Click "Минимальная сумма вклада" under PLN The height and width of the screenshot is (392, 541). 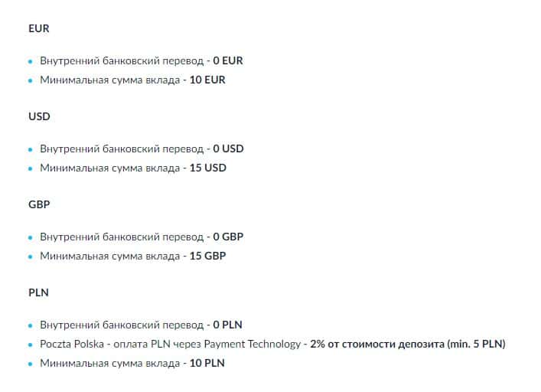tap(110, 363)
